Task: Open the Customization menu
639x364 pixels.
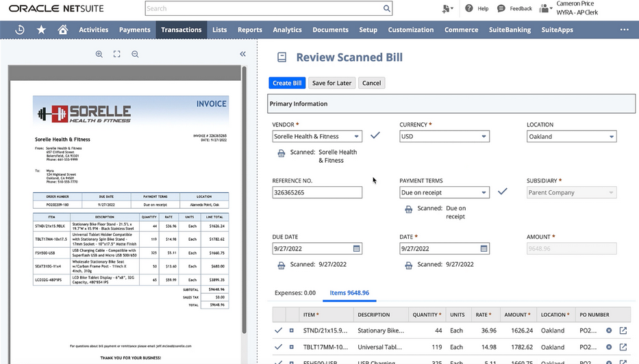Action: (411, 29)
